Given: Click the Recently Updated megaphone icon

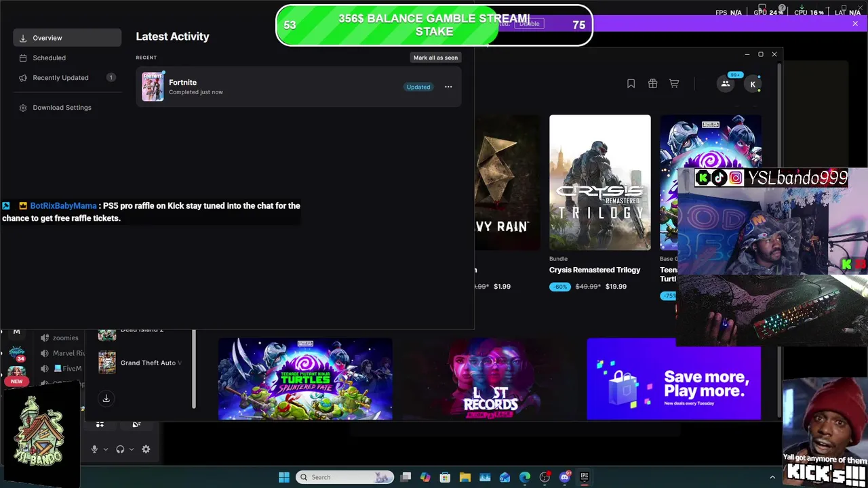Looking at the screenshot, I should [x=23, y=78].
